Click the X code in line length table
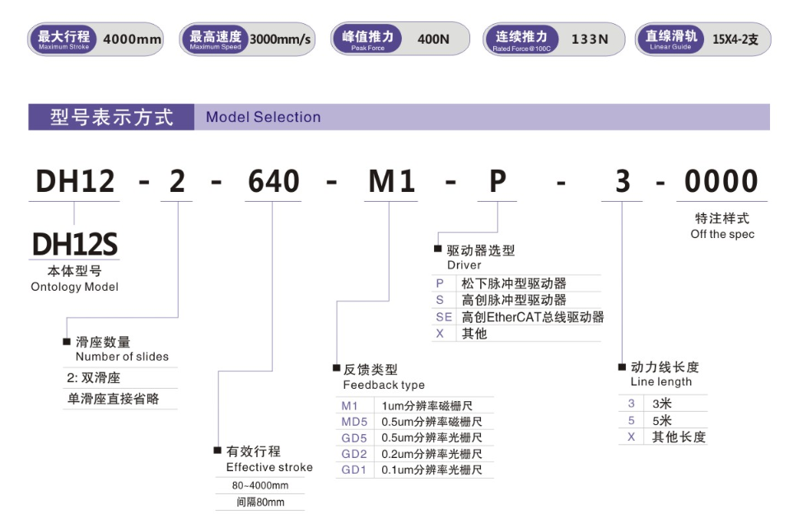The width and height of the screenshot is (812, 514). click(x=632, y=437)
